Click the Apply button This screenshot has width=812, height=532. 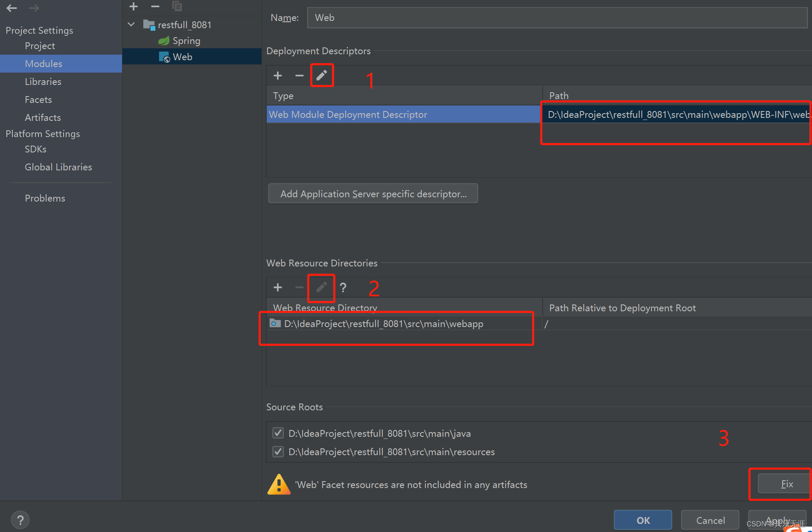pos(777,520)
